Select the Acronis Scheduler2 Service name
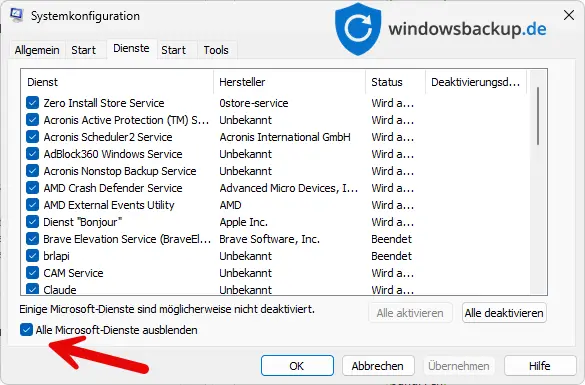The image size is (585, 385). (x=108, y=137)
